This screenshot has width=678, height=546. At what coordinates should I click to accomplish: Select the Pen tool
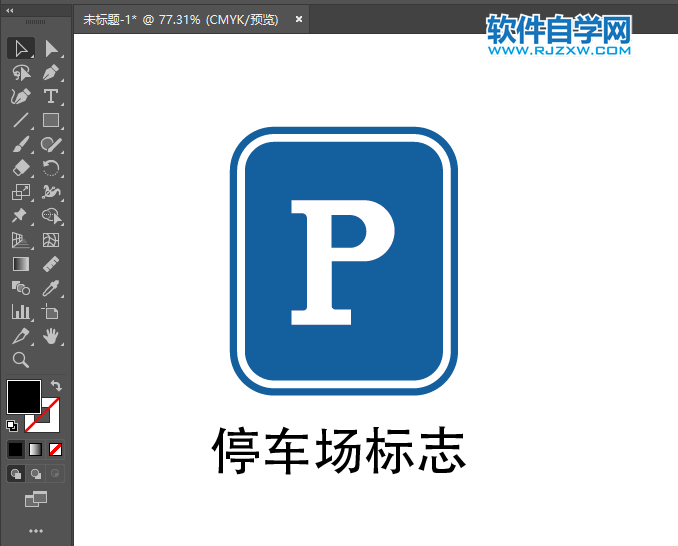tap(51, 72)
